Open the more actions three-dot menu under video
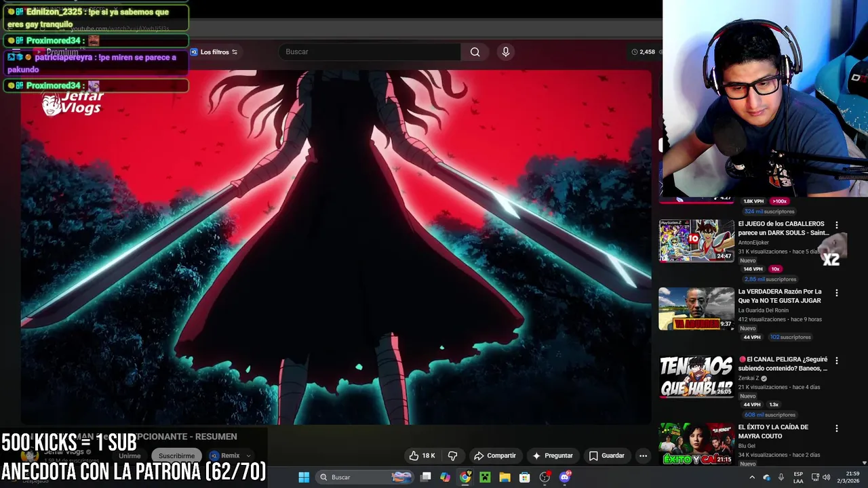Viewport: 868px width, 488px height. (x=643, y=455)
